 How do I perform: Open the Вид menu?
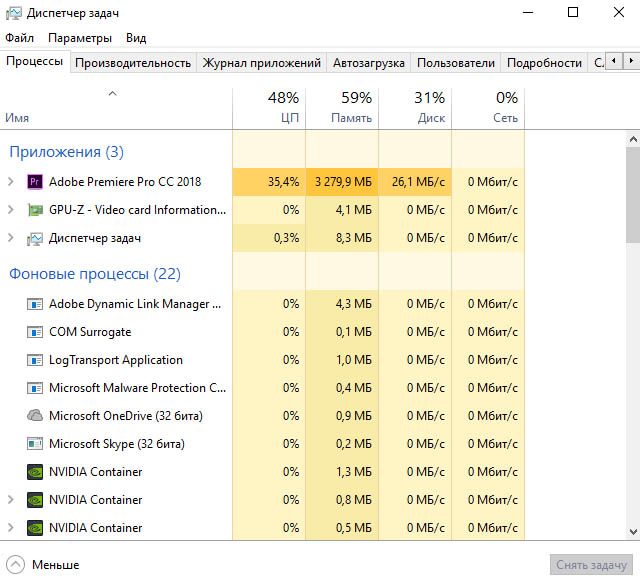136,38
